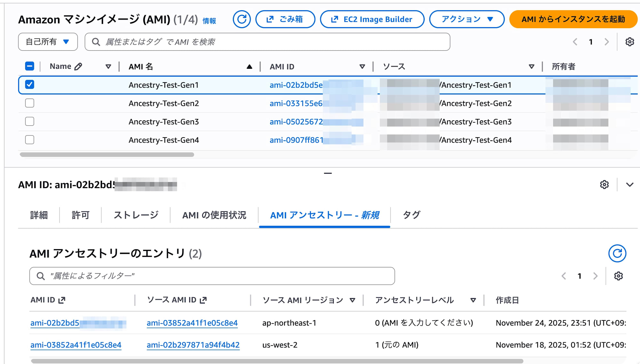The width and height of the screenshot is (640, 364).
Task: Open the ancestry table settings gear
Action: click(619, 275)
